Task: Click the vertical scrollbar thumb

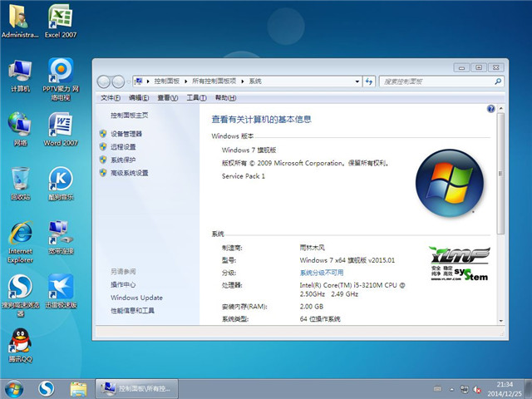Action: pos(500,174)
